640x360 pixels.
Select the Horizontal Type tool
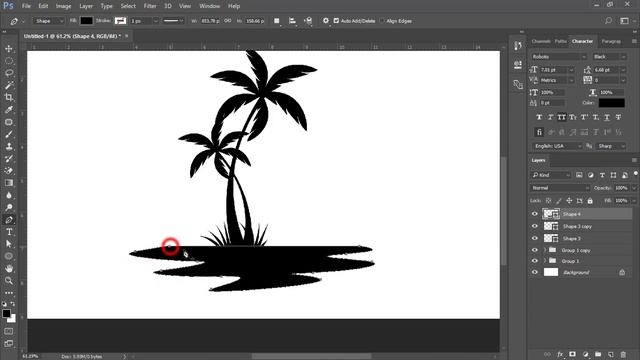pos(9,232)
